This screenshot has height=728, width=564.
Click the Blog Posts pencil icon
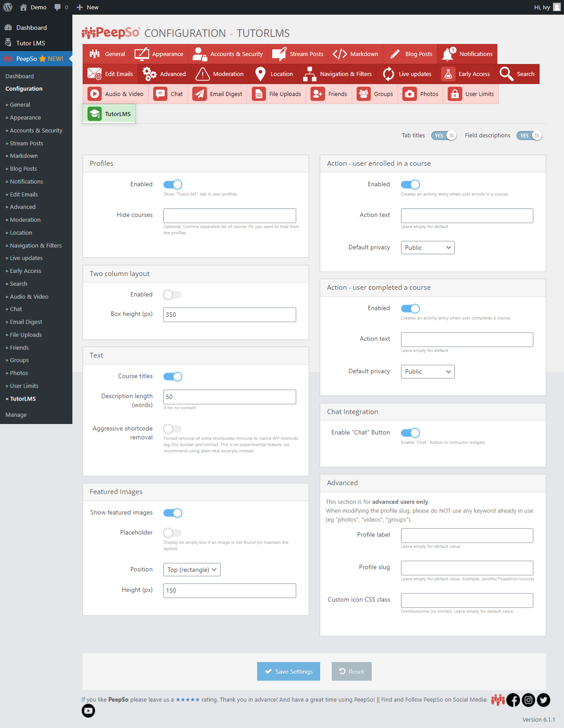coord(395,54)
